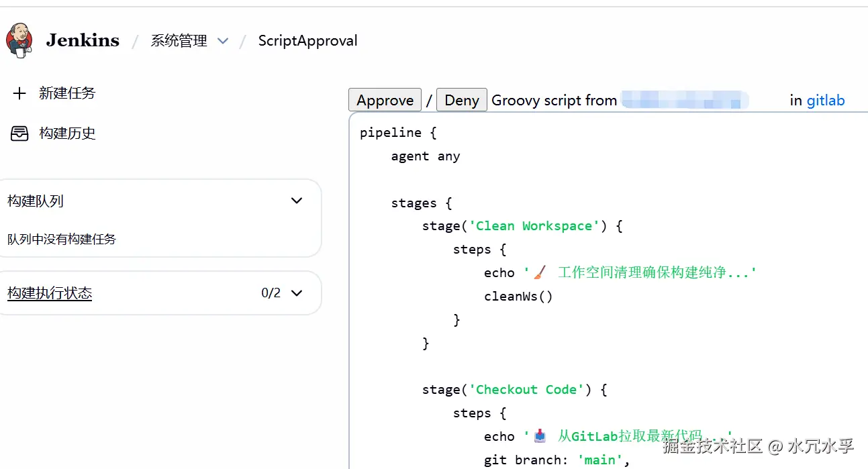
Task: Approve the Groovy script
Action: (385, 100)
